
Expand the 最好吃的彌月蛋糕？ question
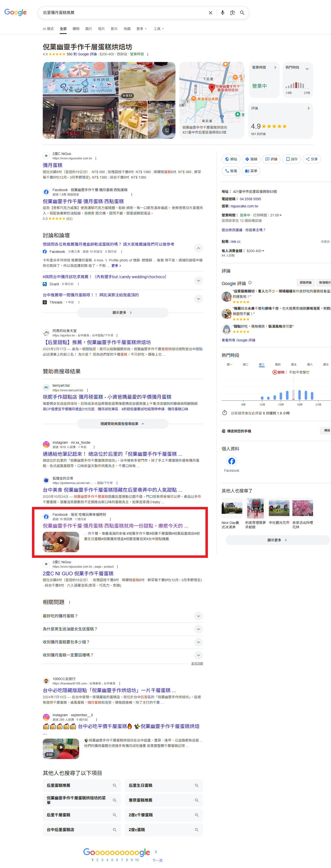pyautogui.click(x=198, y=616)
